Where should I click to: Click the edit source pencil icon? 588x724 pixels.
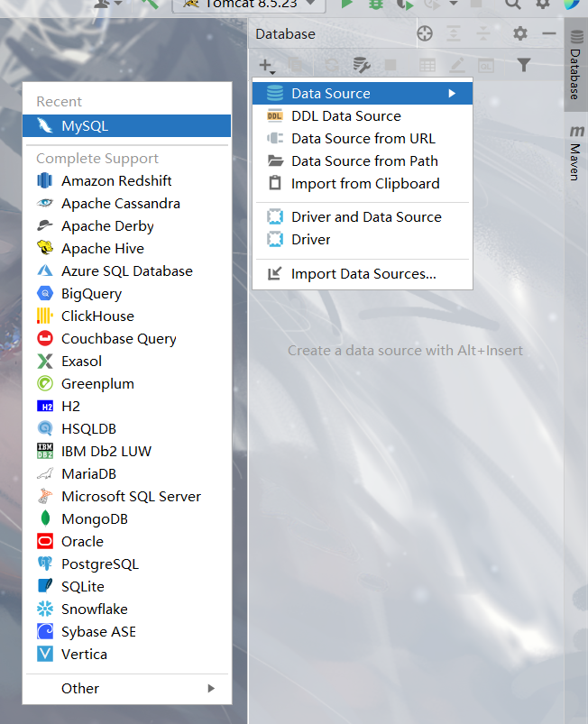point(457,65)
